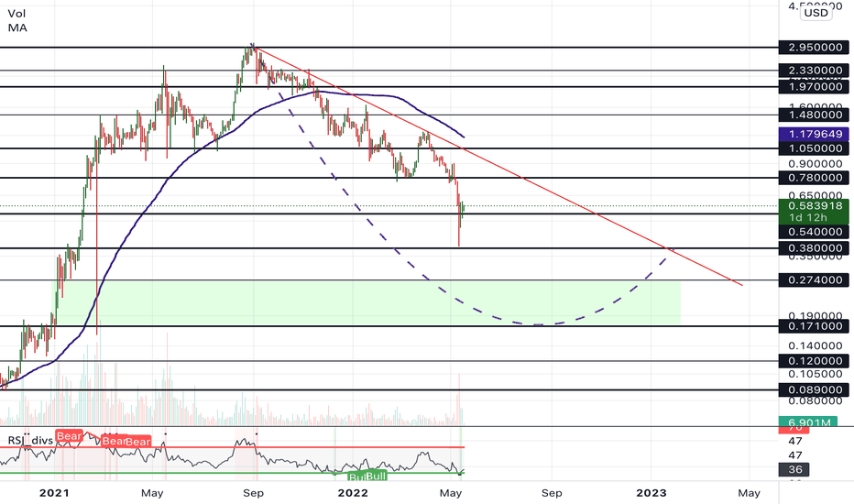Click the 0.089000 price label

tap(814, 390)
